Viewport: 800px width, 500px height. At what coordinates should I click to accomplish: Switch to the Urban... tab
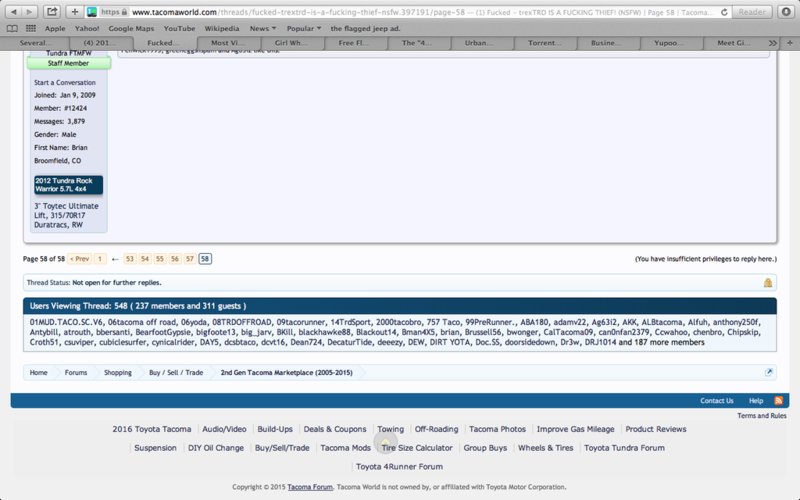click(x=479, y=43)
